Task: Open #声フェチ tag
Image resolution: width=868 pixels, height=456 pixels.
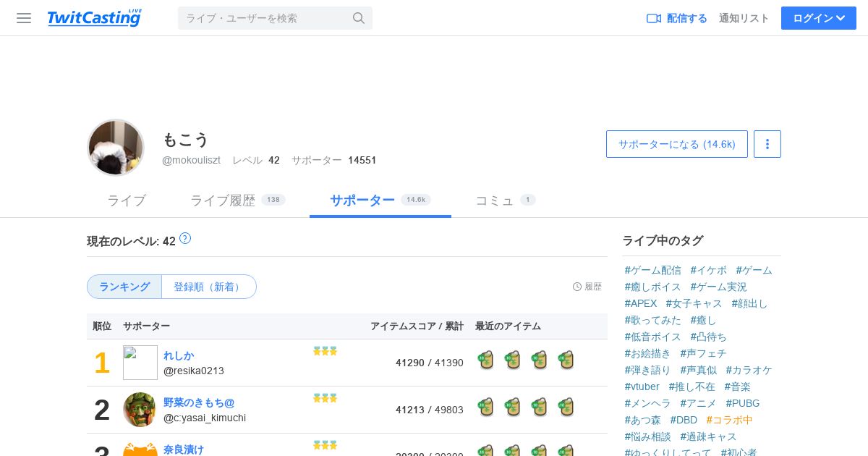Action: click(x=704, y=353)
